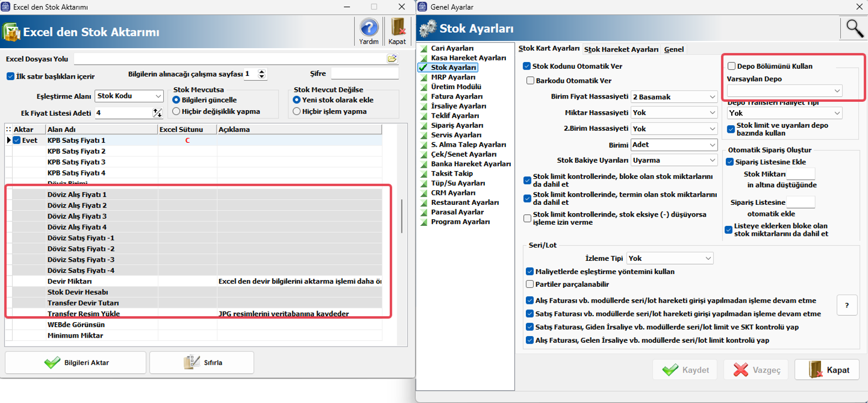The height and width of the screenshot is (403, 868).
Task: Switch to Genel tab
Action: coord(674,49)
